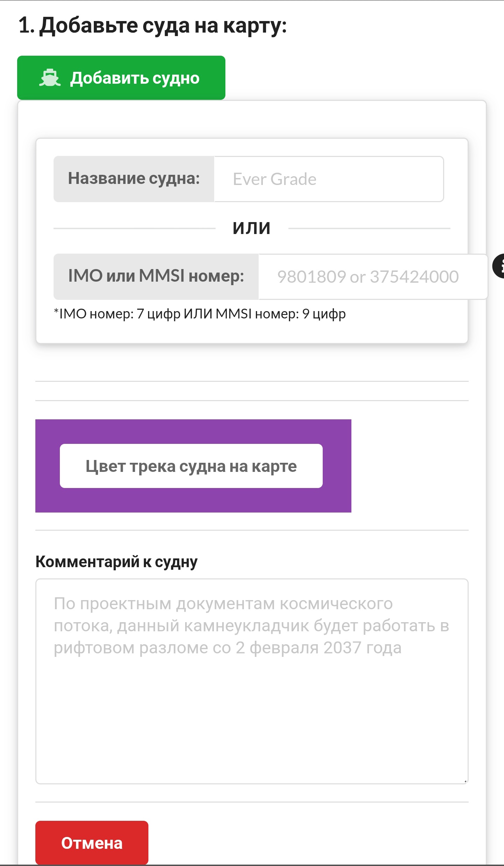Click the divider line left of "или"
The width and height of the screenshot is (504, 866).
(134, 228)
